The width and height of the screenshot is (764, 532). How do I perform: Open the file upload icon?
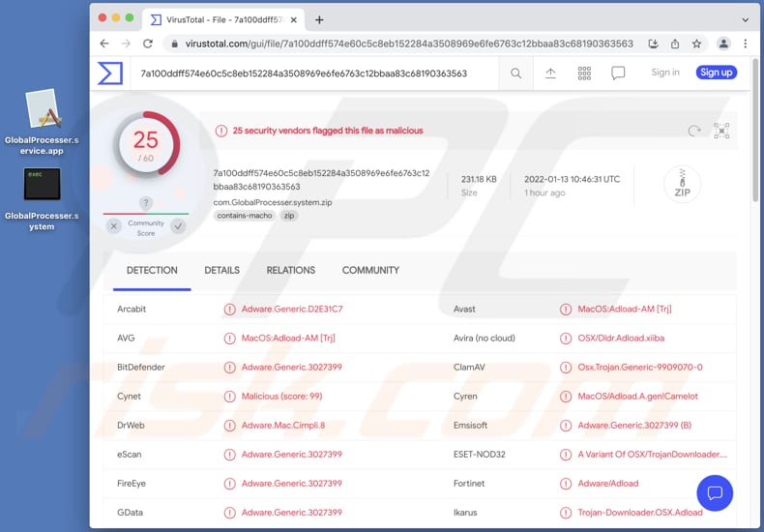pos(550,73)
